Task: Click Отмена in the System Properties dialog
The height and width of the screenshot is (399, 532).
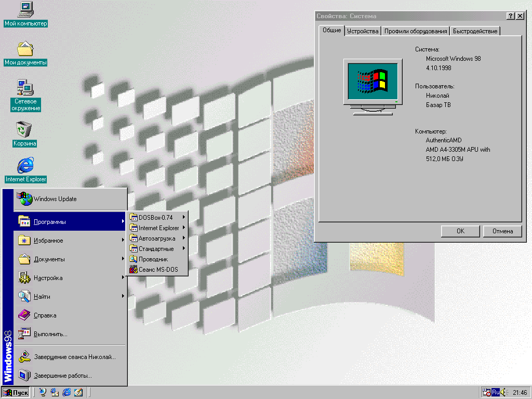Action: (x=502, y=231)
